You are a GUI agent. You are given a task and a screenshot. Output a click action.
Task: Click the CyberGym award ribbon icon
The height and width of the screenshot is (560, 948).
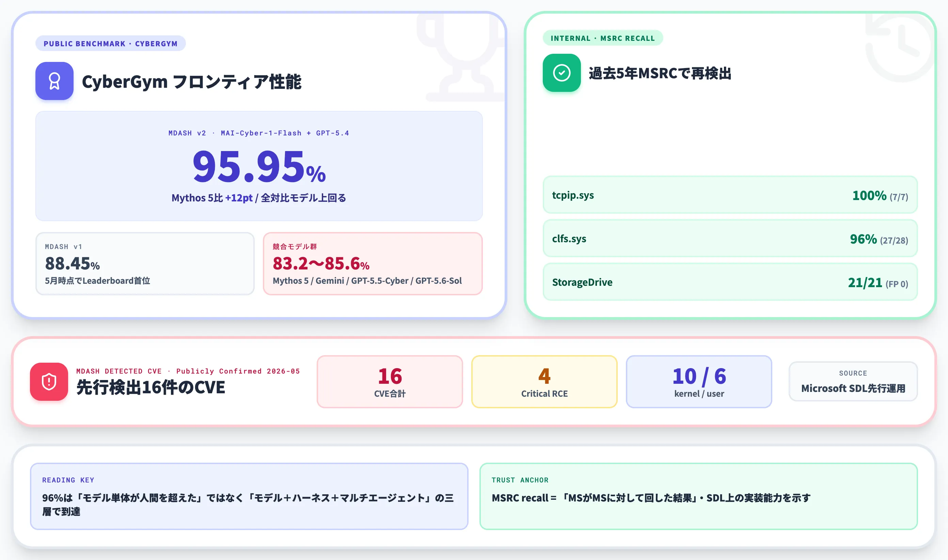[54, 81]
